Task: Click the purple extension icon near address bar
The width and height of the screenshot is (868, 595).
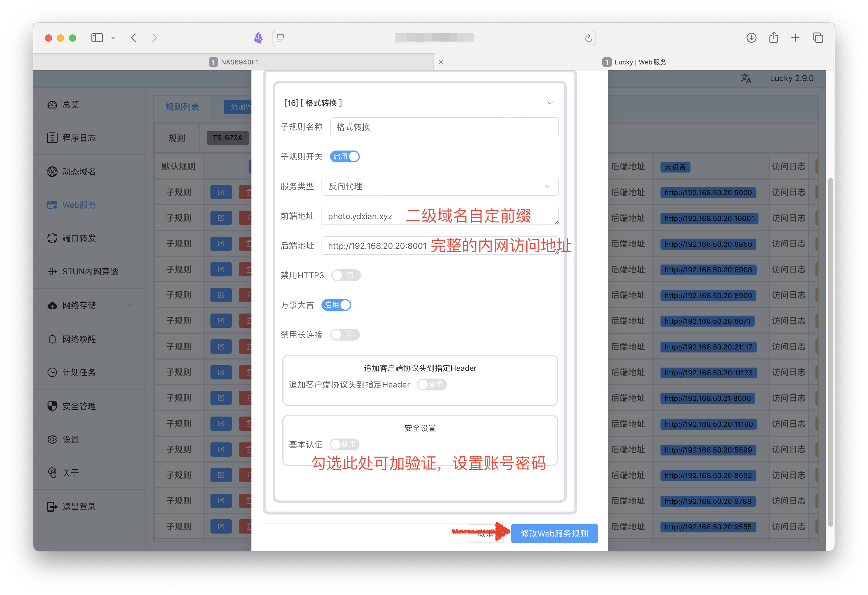Action: click(x=259, y=38)
